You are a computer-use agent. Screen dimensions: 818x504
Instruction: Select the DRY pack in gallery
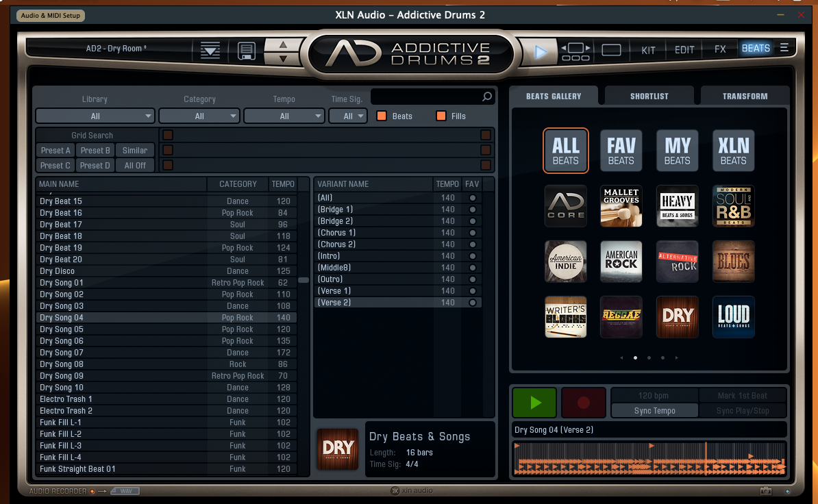[x=677, y=317]
